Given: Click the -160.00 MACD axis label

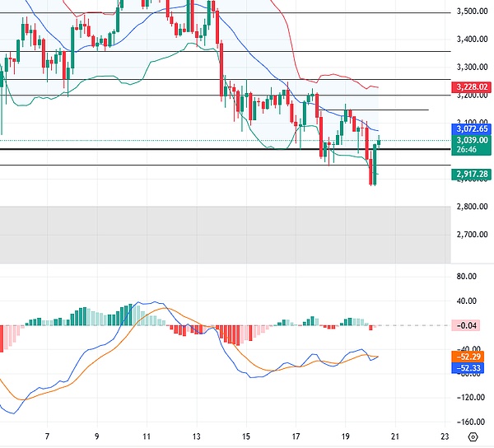Looking at the screenshot, I should point(470,397).
